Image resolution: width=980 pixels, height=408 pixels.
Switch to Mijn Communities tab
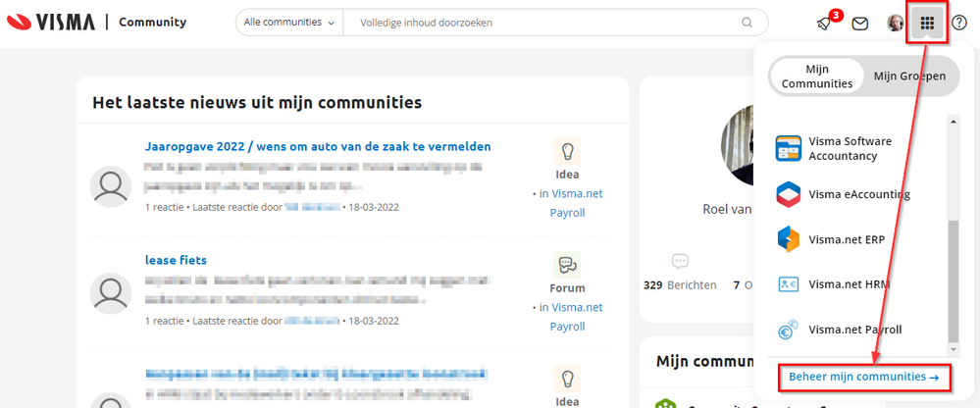[817, 76]
